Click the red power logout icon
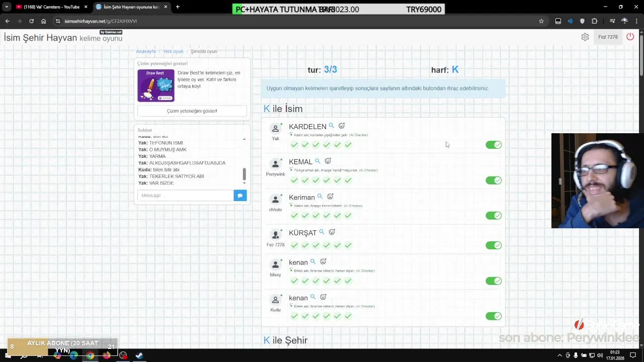The width and height of the screenshot is (644, 362). 630,37
